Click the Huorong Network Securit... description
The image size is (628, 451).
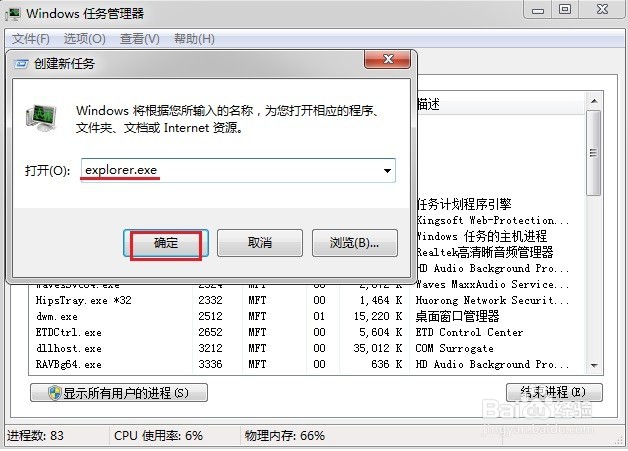coord(492,300)
